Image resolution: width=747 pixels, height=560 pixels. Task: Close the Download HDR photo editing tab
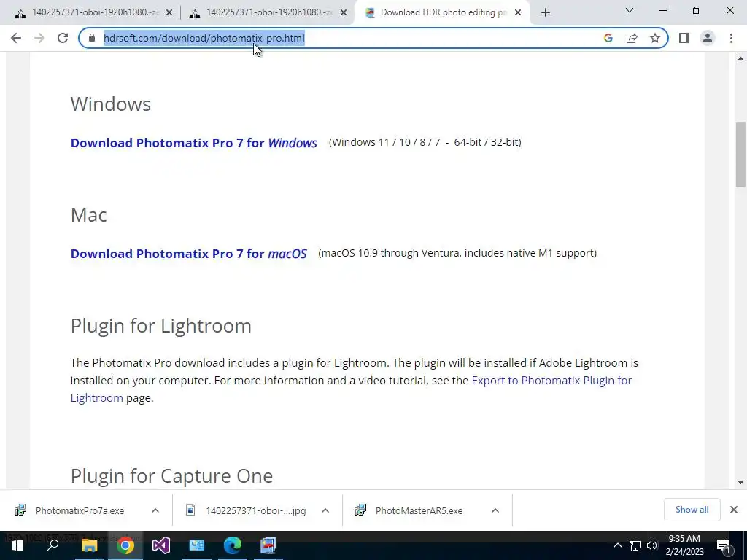pos(518,13)
